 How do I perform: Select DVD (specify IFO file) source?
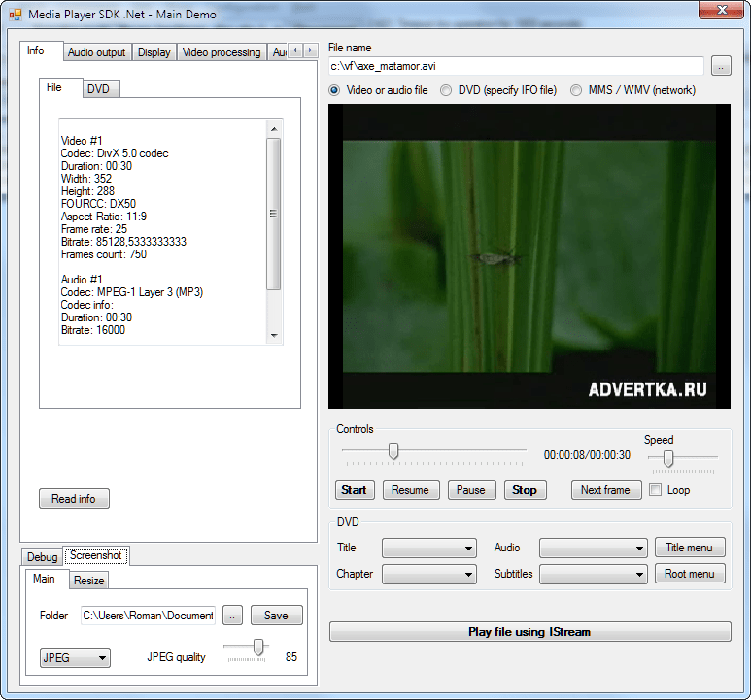coord(446,90)
